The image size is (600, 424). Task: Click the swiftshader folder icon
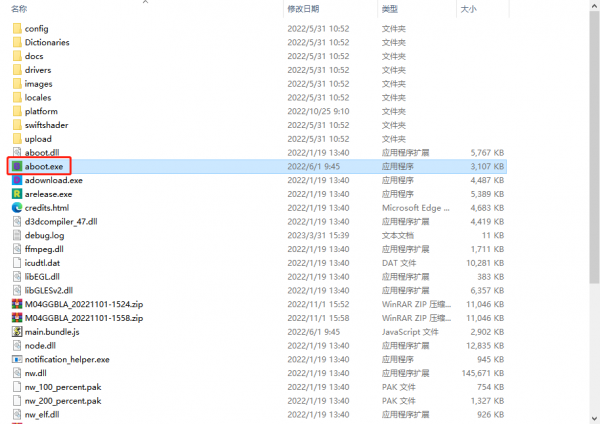[x=16, y=125]
